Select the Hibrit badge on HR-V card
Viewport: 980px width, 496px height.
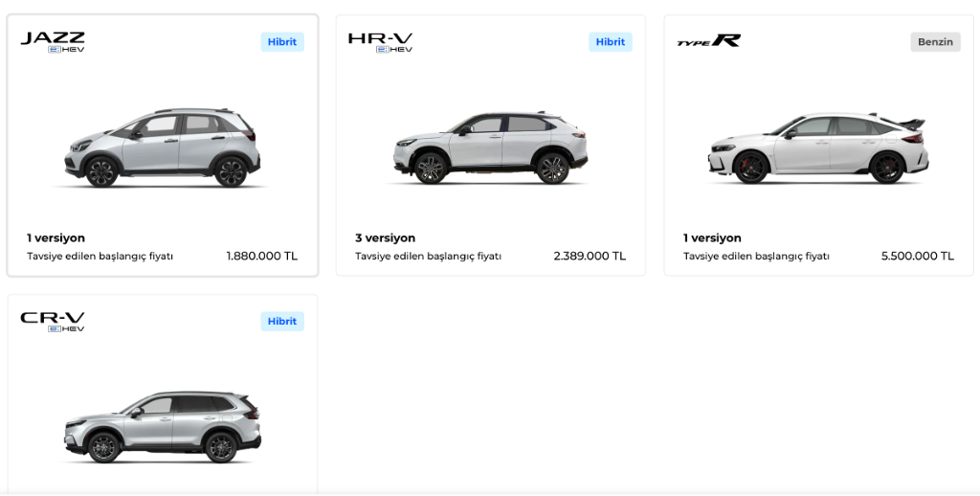click(x=610, y=42)
